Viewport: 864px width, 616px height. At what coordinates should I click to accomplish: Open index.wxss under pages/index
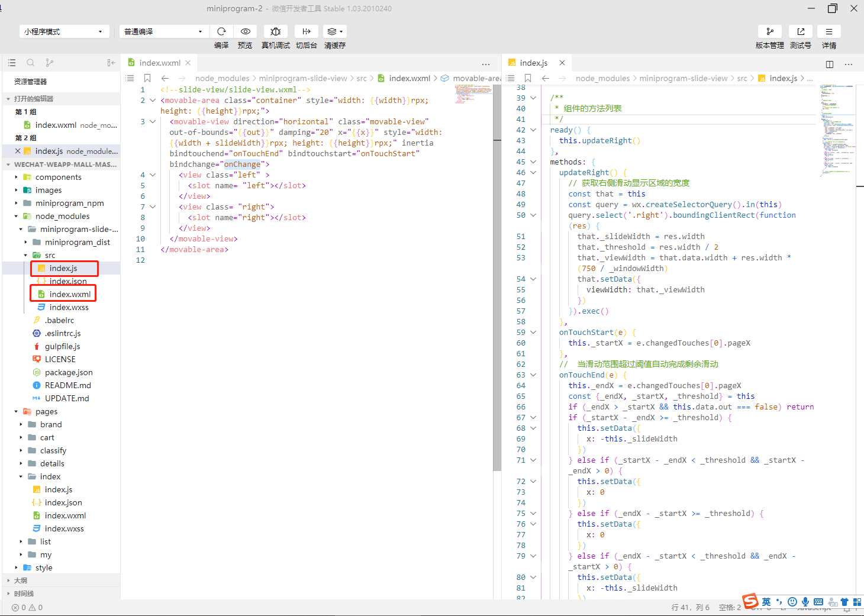click(61, 528)
